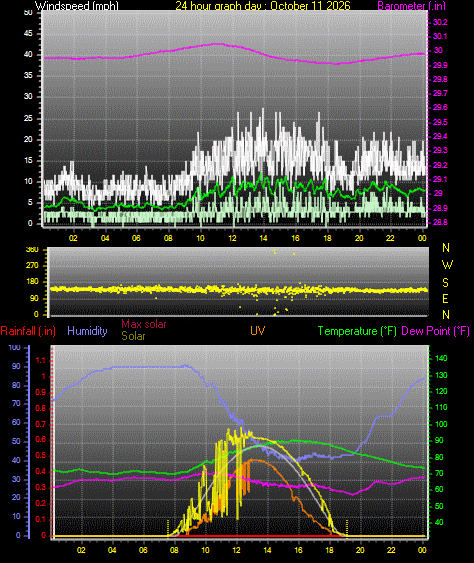Image resolution: width=474 pixels, height=563 pixels.
Task: Click "29.8" on the barometer axis
Action: pyautogui.click(x=440, y=79)
